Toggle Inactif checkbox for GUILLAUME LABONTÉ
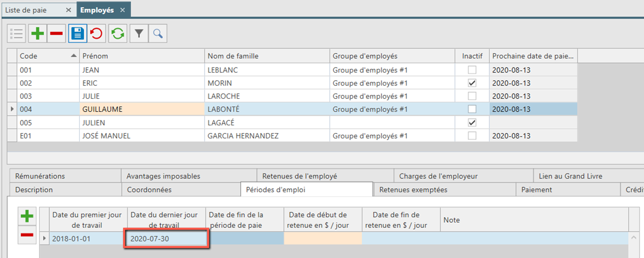Screen dimensions: 644x258 click(x=472, y=109)
